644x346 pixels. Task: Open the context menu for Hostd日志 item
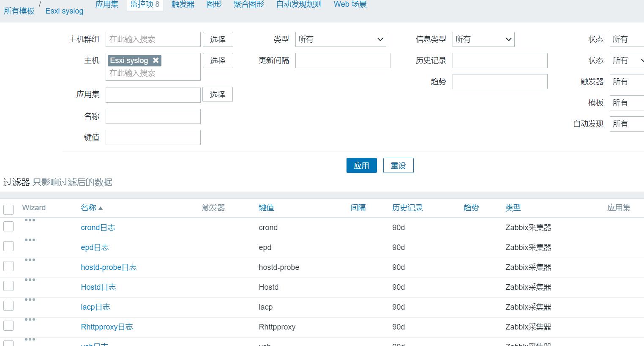[30, 279]
